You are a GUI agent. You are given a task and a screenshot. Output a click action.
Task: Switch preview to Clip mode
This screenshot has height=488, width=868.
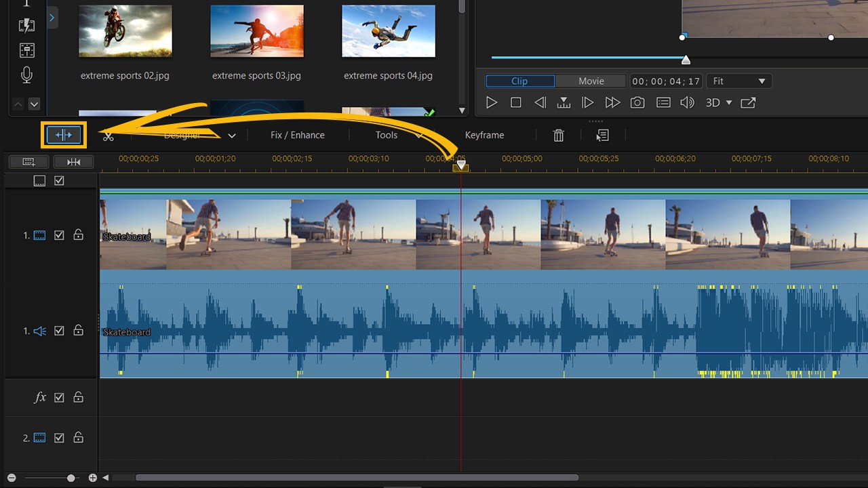coord(520,81)
